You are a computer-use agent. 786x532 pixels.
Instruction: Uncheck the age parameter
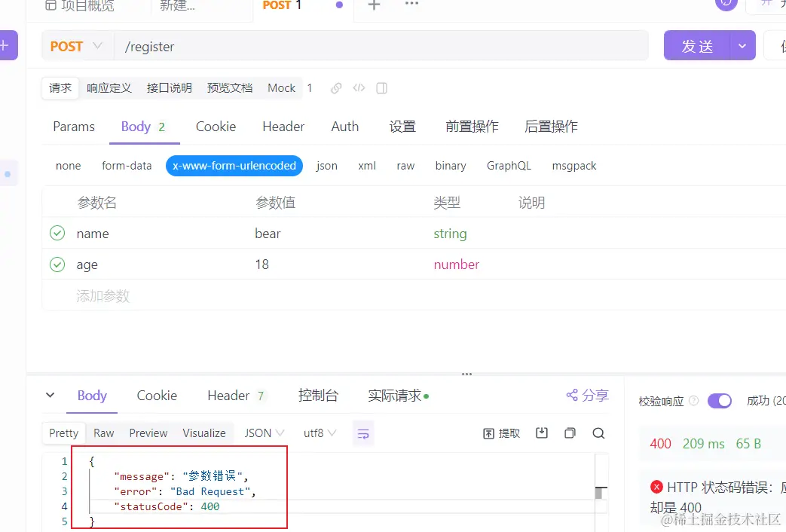point(57,264)
